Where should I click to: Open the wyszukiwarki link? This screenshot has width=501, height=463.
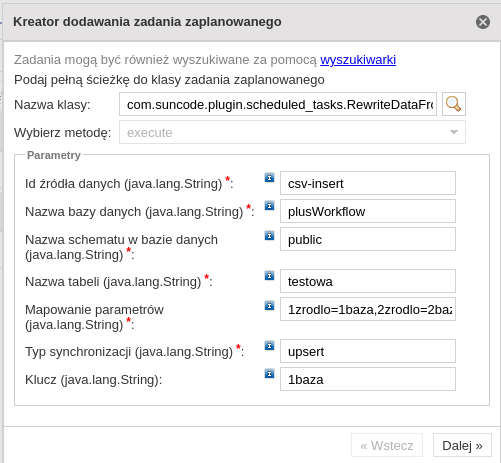pos(358,60)
